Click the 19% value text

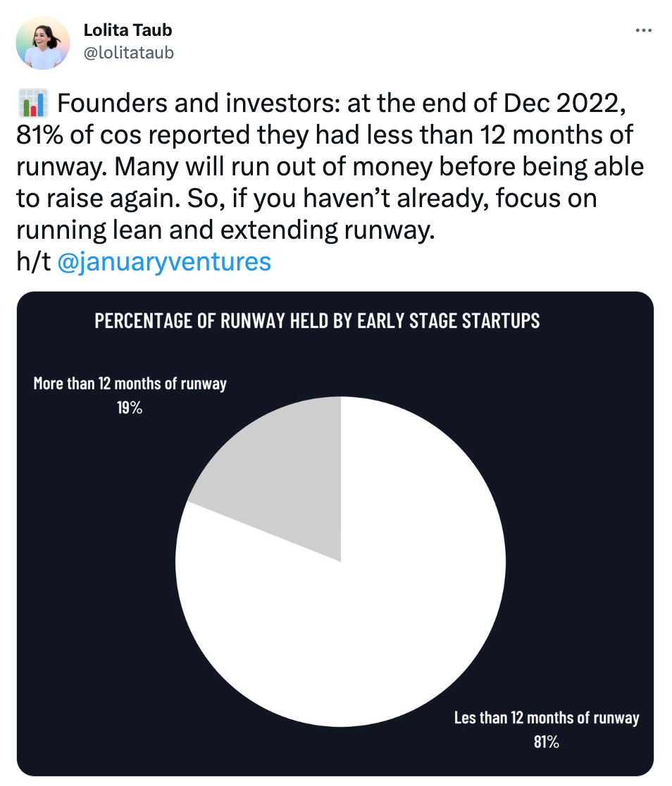coord(130,408)
